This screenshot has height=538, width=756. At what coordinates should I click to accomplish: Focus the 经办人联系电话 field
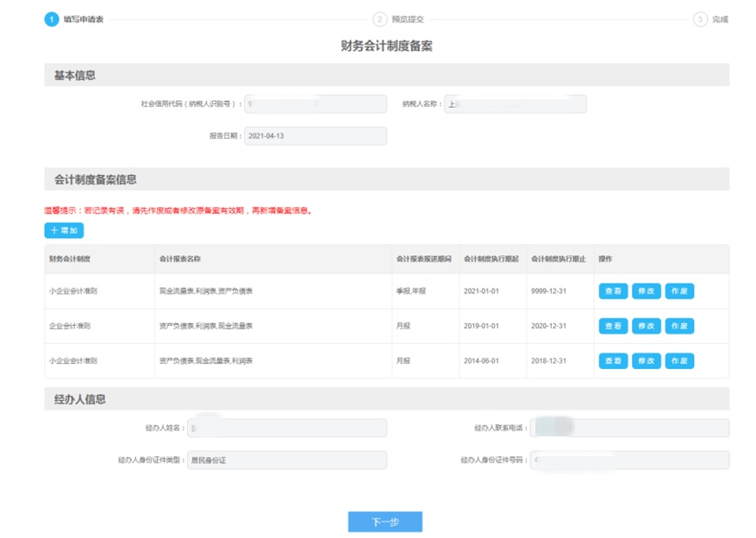point(629,429)
